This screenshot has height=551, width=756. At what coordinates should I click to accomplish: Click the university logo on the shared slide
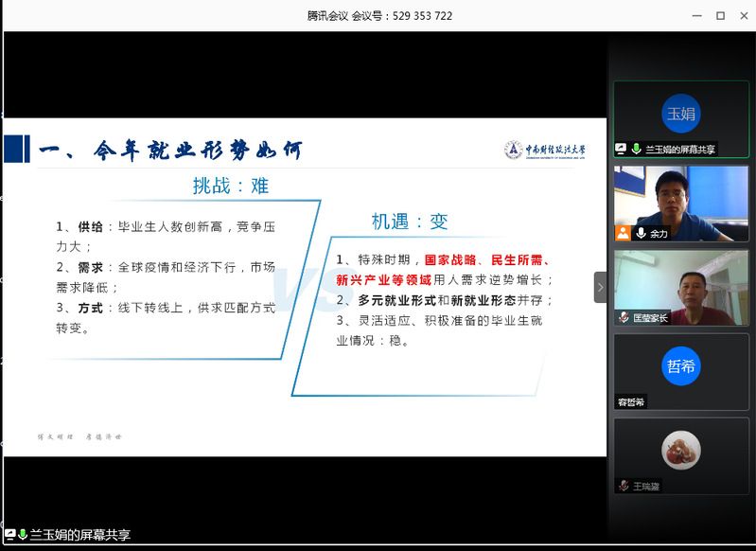click(545, 150)
